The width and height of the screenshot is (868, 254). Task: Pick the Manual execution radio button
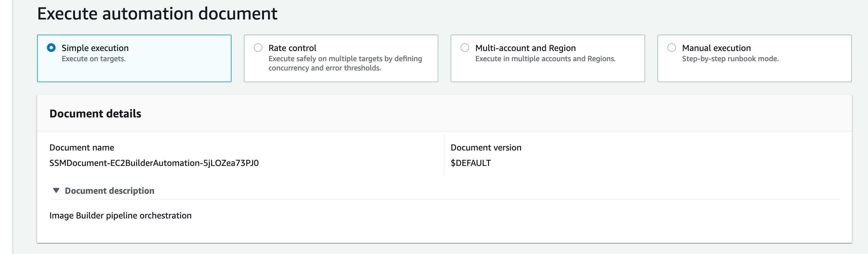(x=672, y=48)
